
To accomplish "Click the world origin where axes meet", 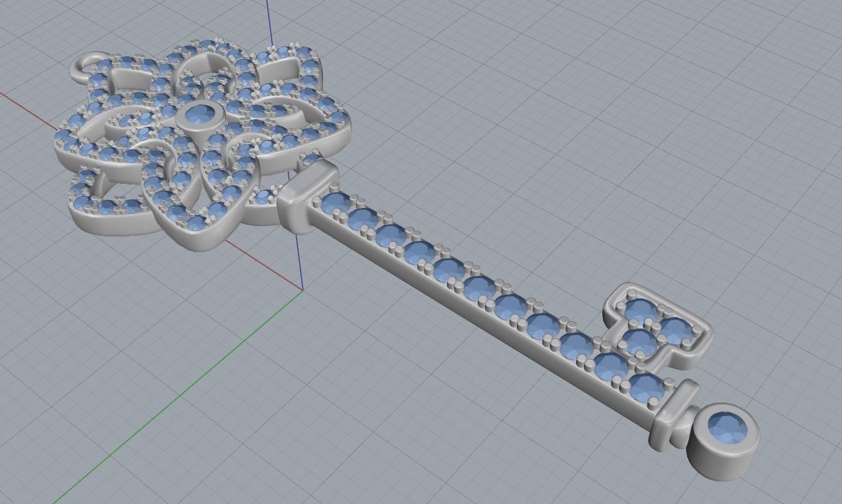I will [303, 290].
